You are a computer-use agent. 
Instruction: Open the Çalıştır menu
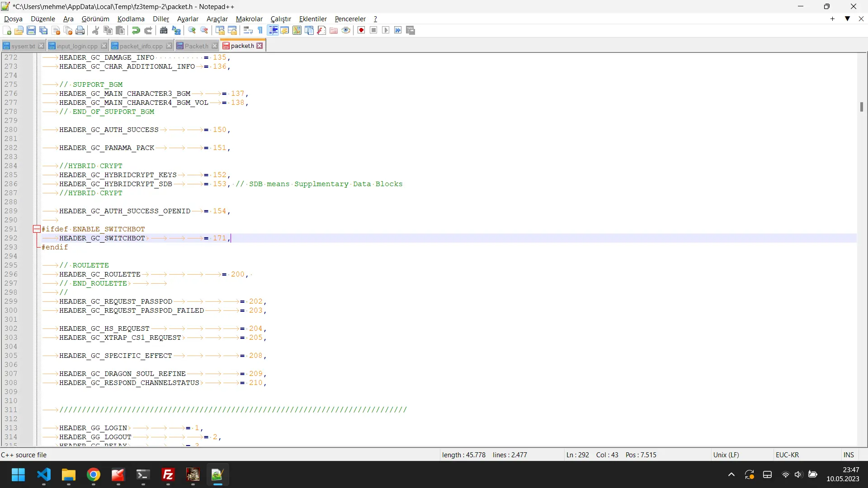point(281,19)
